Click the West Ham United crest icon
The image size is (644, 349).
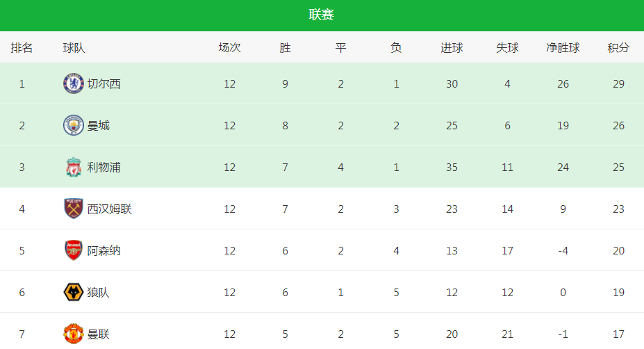tap(74, 209)
